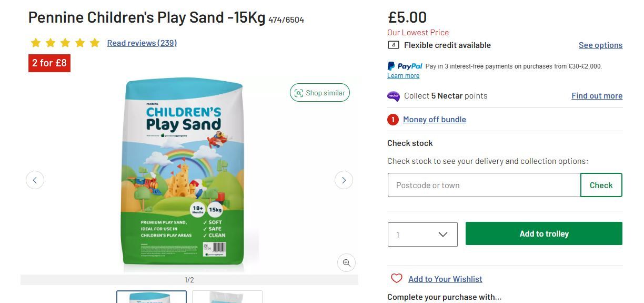The height and width of the screenshot is (303, 644).
Task: Click the heart wishlist icon
Action: (x=397, y=278)
